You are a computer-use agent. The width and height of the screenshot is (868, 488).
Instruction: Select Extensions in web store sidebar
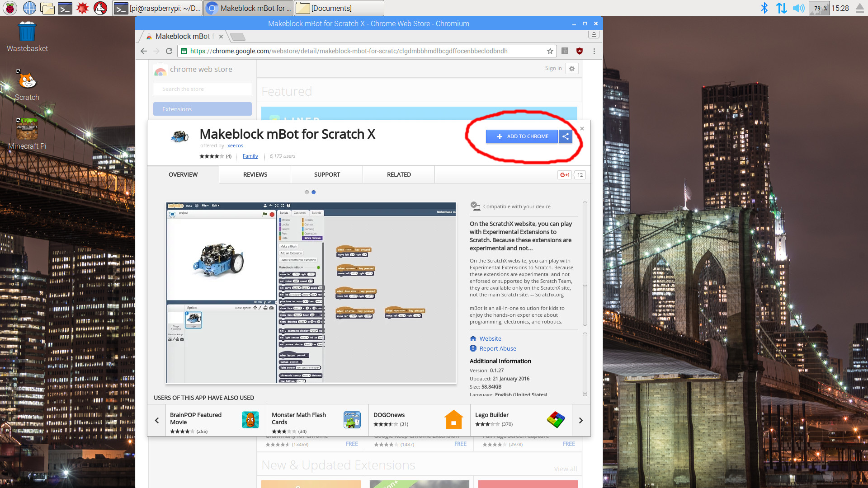[x=203, y=109]
